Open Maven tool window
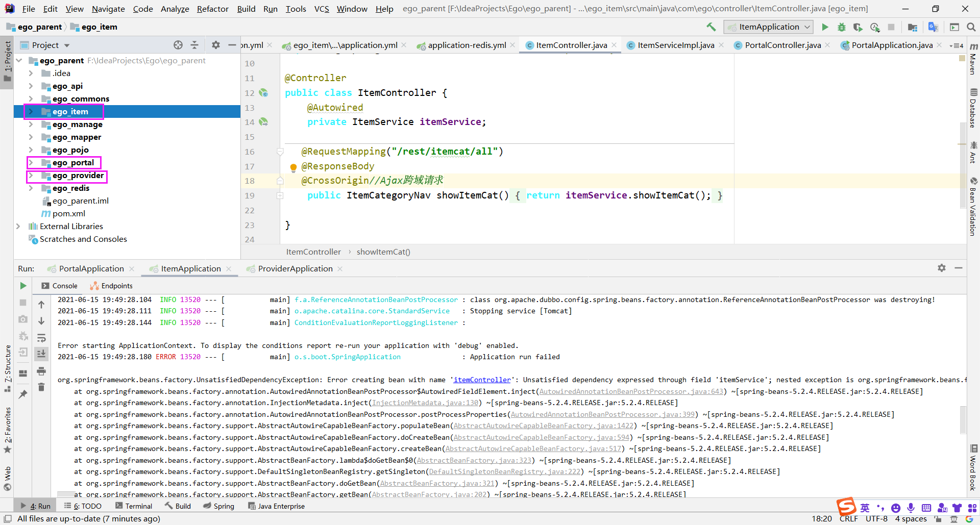This screenshot has width=980, height=525. point(973,59)
